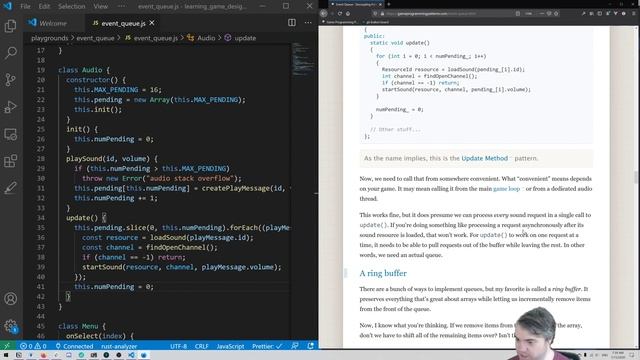640x360 pixels.
Task: Open the Audio class breadcrumb dropdown
Action: [201, 38]
